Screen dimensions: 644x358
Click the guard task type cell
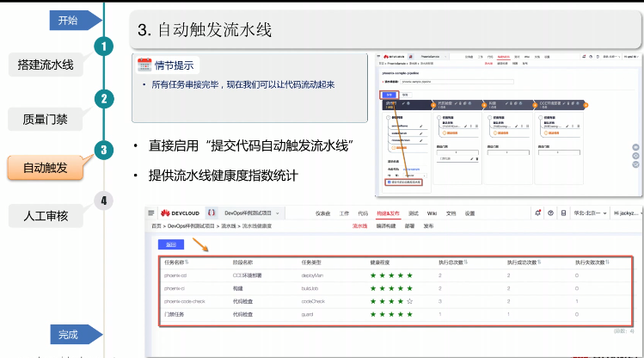(x=307, y=314)
